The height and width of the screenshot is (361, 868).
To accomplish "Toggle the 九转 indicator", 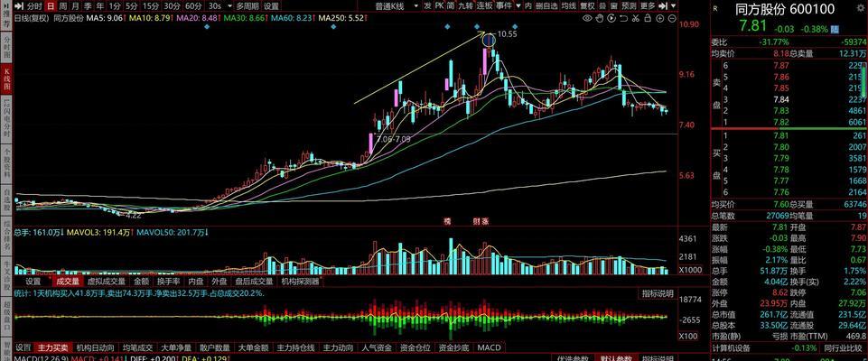I will click(x=466, y=6).
